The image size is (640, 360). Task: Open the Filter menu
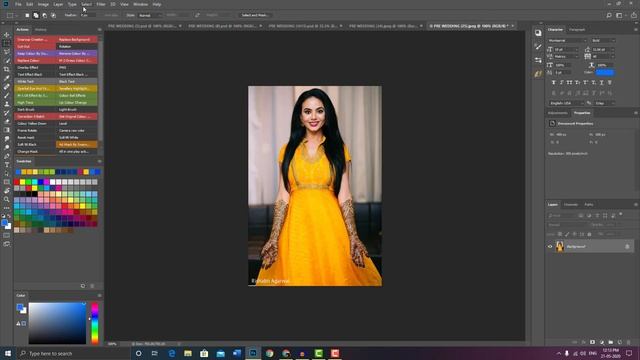101,4
